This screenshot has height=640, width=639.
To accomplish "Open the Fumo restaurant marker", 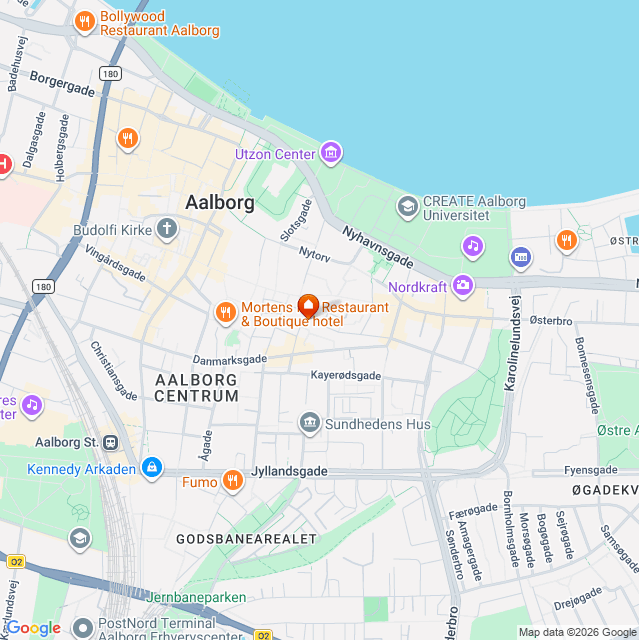I will pyautogui.click(x=233, y=480).
